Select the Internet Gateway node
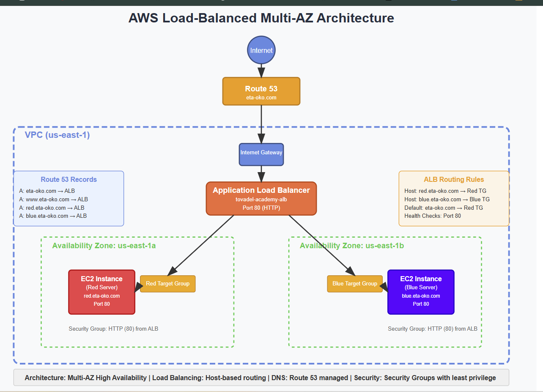The height and width of the screenshot is (392, 543). point(261,154)
